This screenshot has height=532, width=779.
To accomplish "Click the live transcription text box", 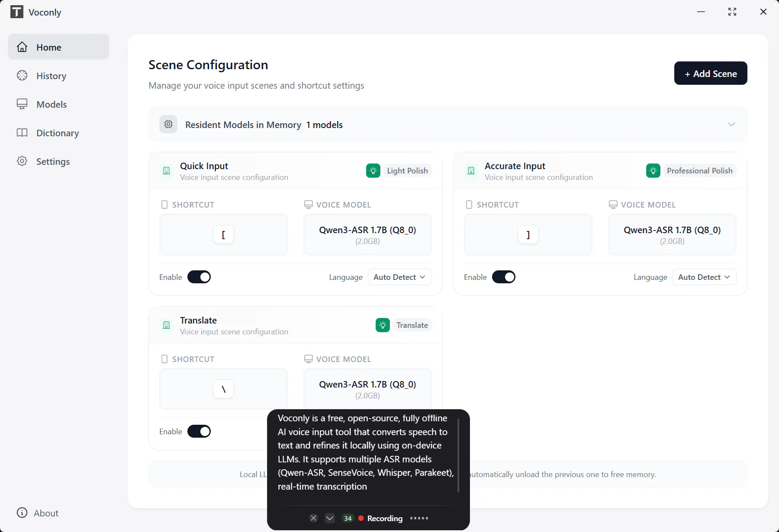I will 366,452.
